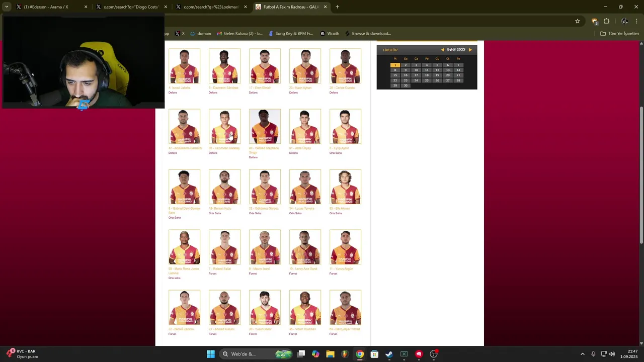Click the 'Efe Akman' name link
Viewport: 644px width, 362px height.
[340, 209]
